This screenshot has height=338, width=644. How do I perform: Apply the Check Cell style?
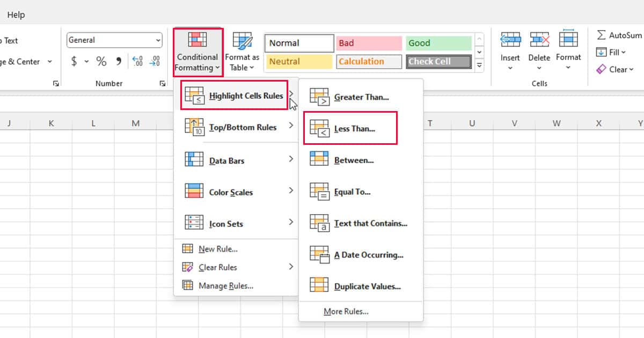click(x=438, y=62)
